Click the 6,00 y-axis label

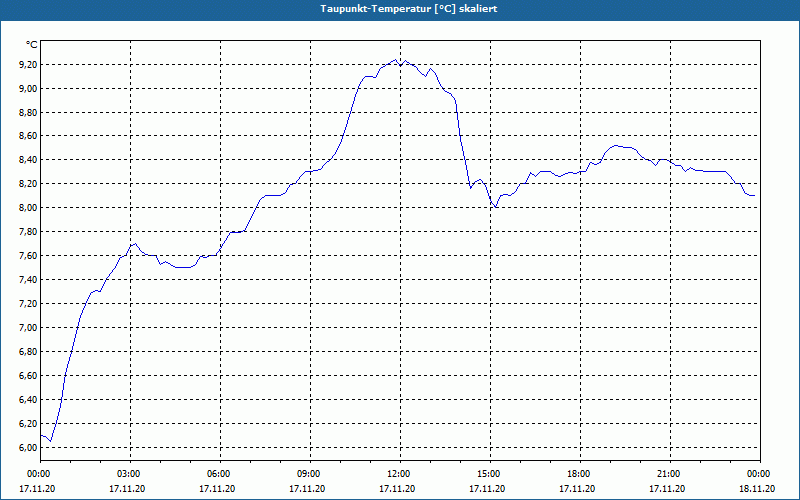[x=28, y=448]
